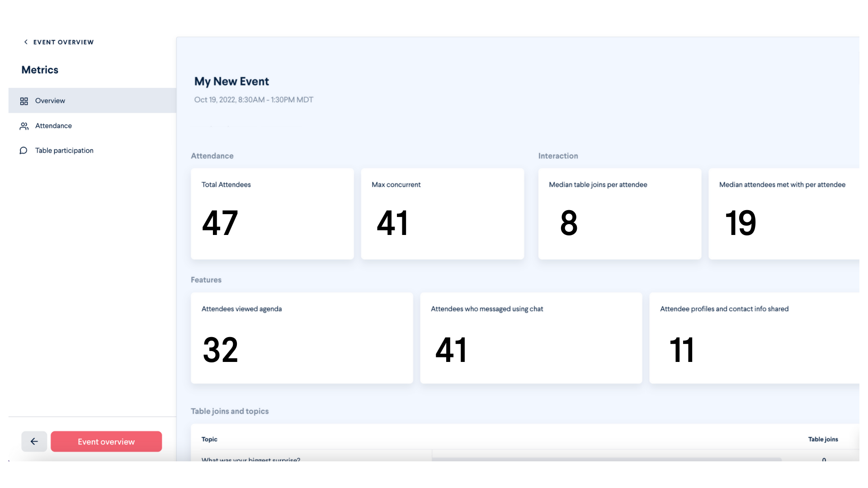This screenshot has width=868, height=488.
Task: Toggle Attendance sidebar navigation item
Action: (x=53, y=125)
